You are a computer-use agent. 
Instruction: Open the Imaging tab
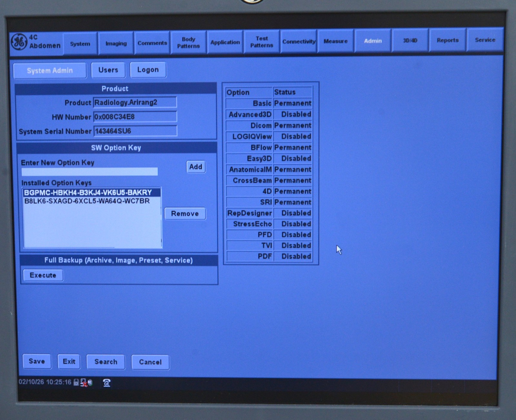click(116, 44)
